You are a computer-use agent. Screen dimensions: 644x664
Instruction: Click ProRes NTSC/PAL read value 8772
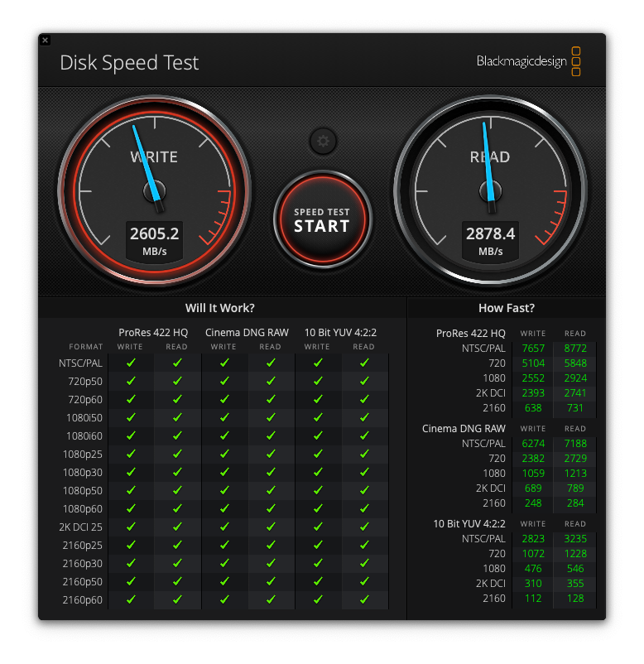pos(575,348)
